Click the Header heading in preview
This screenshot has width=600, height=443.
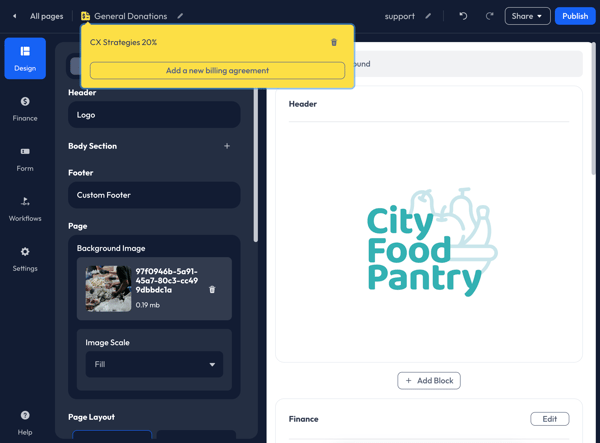point(303,104)
